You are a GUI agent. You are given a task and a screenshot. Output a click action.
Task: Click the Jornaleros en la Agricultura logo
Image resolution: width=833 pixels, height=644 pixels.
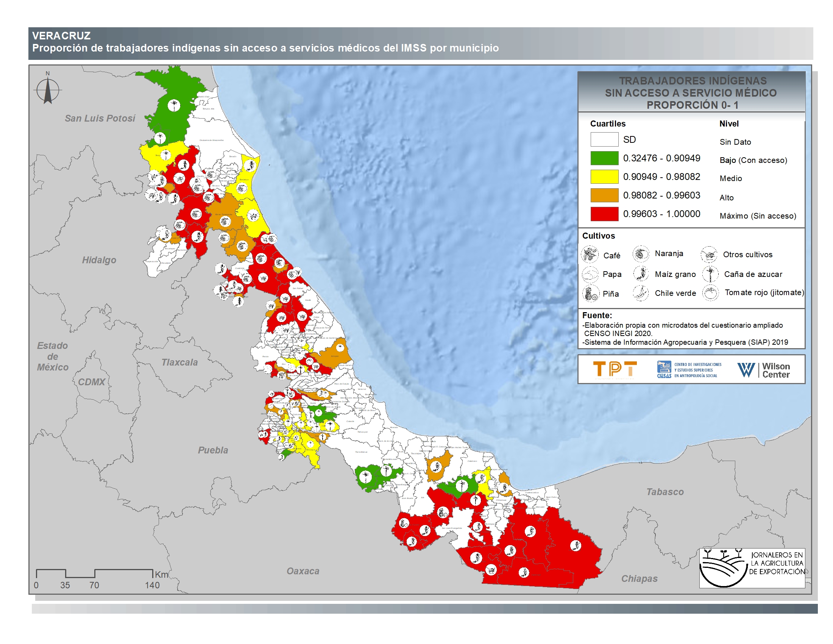751,568
